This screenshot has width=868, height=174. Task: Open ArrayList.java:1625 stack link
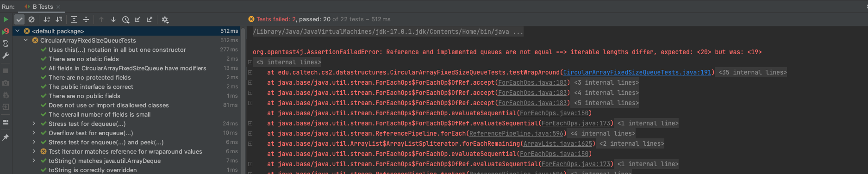click(x=558, y=143)
